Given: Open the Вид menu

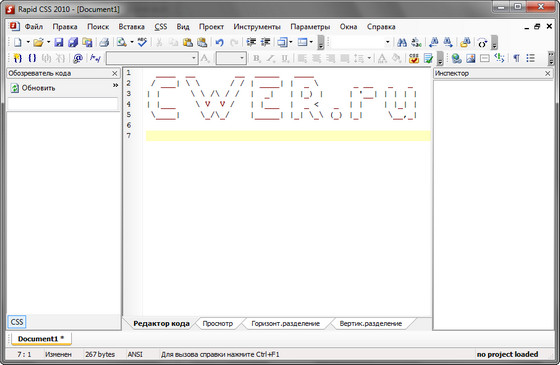Looking at the screenshot, I should 183,27.
